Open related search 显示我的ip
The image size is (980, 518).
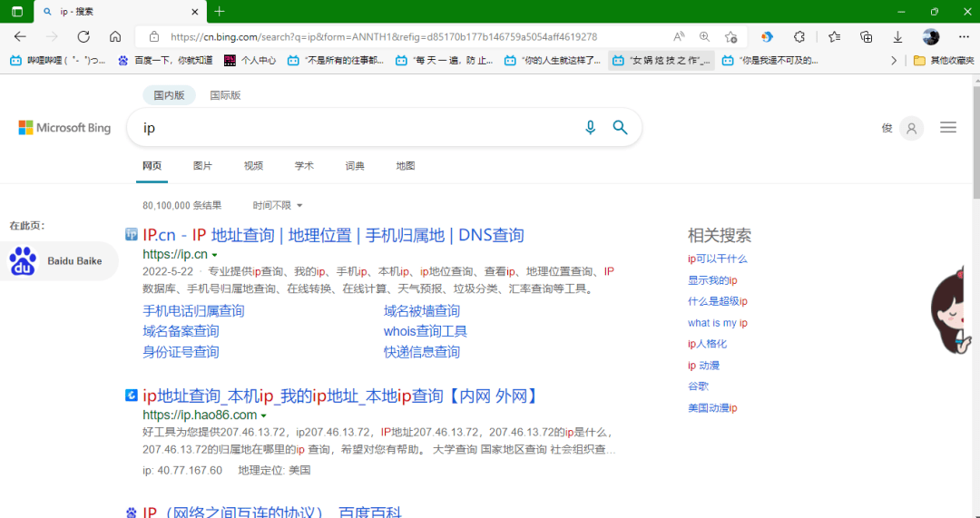pyautogui.click(x=712, y=280)
